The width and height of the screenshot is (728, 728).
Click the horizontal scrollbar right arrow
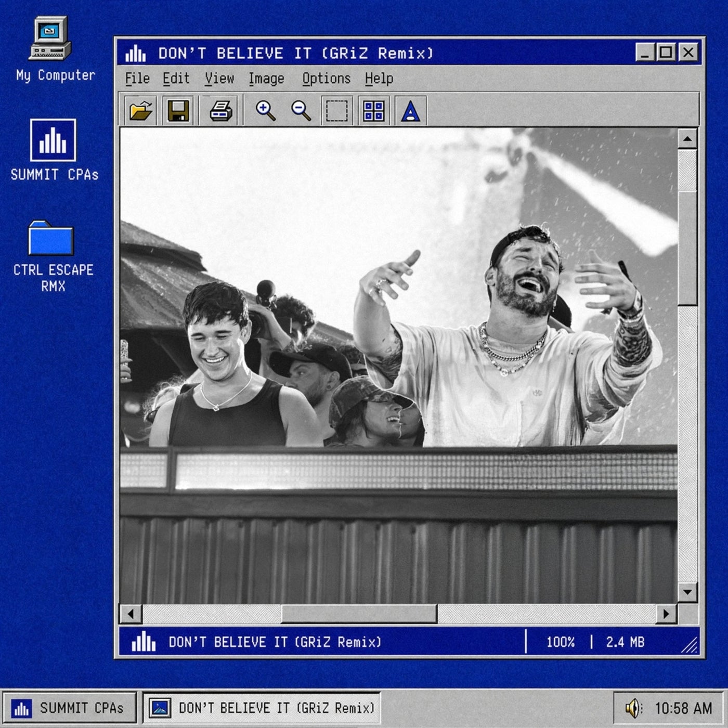point(666,614)
